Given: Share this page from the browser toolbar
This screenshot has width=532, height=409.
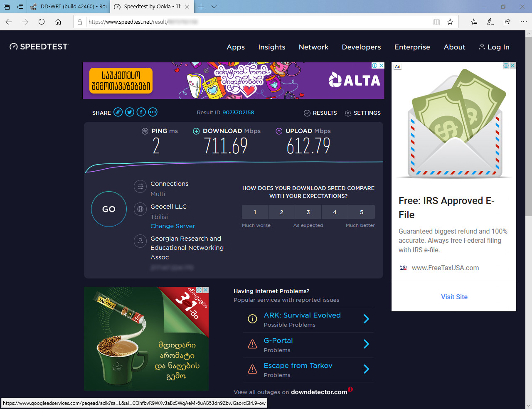Looking at the screenshot, I should click(507, 22).
